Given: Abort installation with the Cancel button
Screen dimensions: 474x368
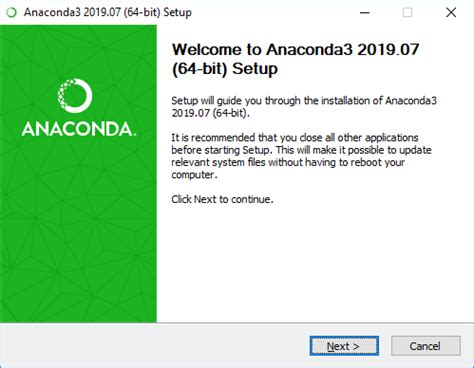Looking at the screenshot, I should [426, 346].
